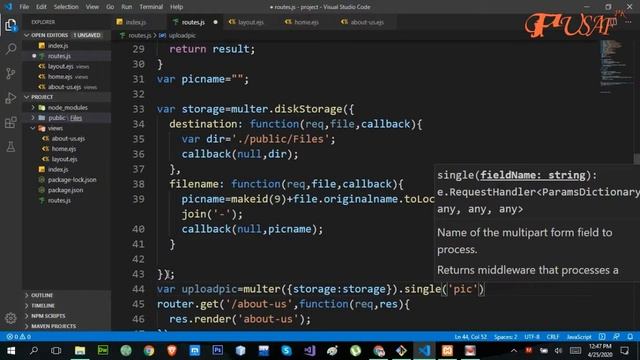This screenshot has width=640, height=360.
Task: Open the system clock showing 12:47 PM
Action: 600,351
